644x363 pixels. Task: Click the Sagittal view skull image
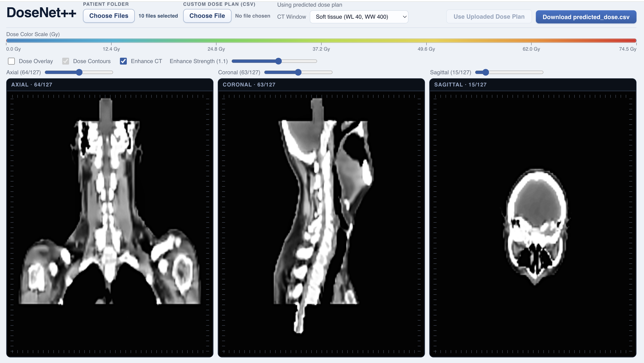point(535,225)
